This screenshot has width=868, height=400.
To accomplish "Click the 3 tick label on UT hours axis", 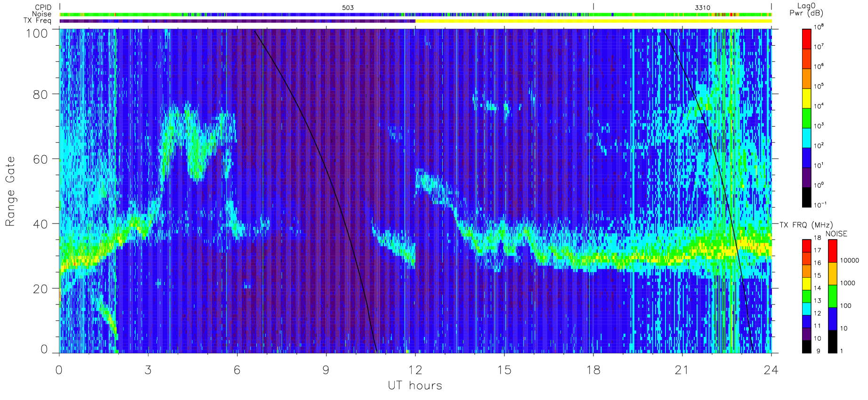I will pos(148,370).
